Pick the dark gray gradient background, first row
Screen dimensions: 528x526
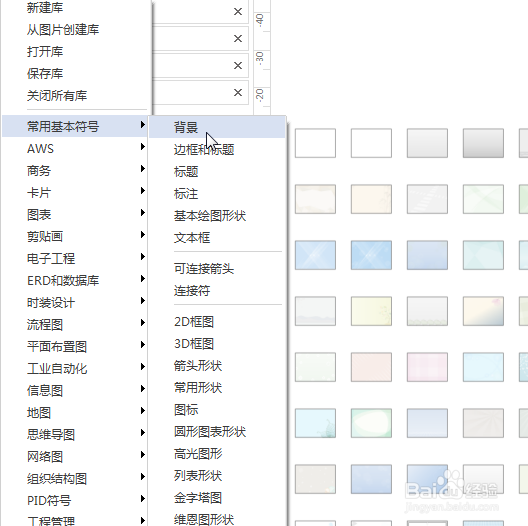(483, 143)
